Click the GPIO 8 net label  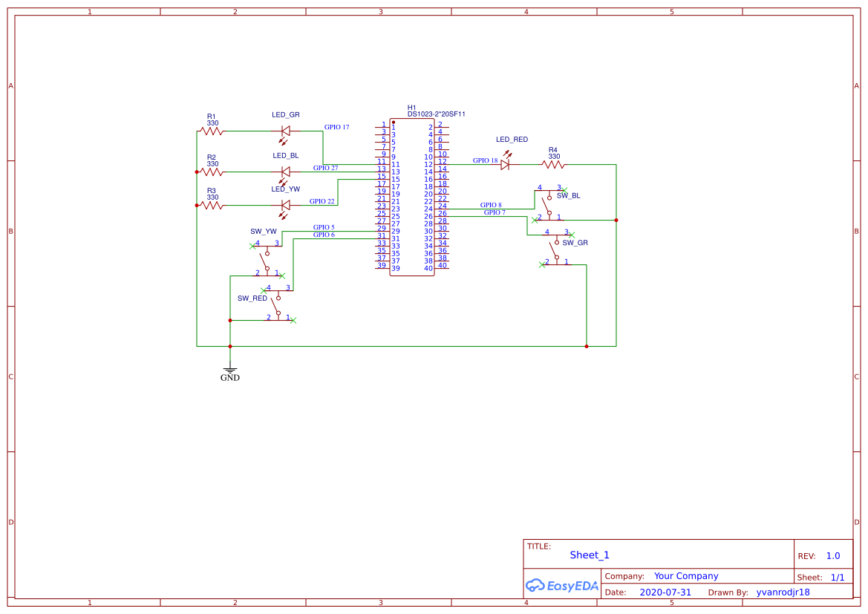[491, 205]
